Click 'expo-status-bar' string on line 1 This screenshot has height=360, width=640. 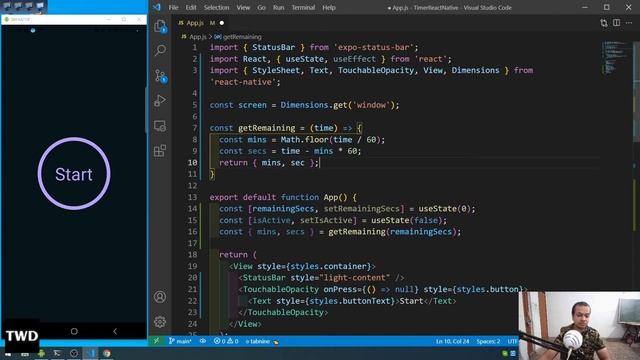coord(374,47)
